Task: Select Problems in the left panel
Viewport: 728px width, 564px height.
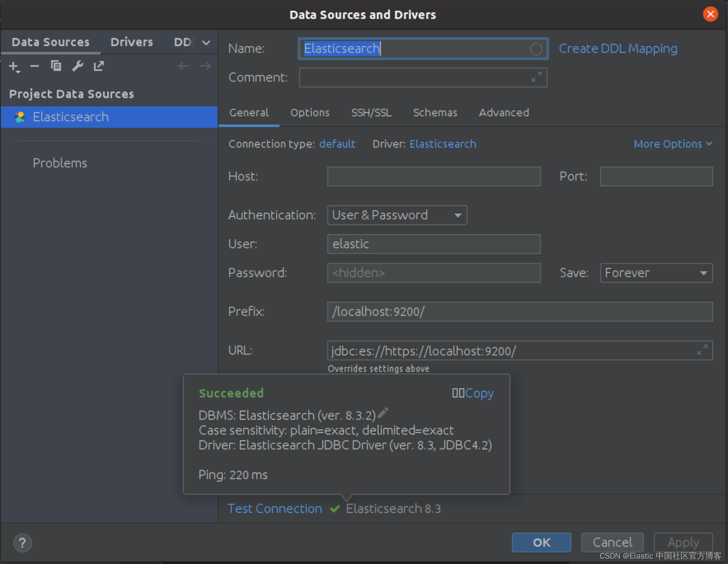Action: click(x=60, y=163)
